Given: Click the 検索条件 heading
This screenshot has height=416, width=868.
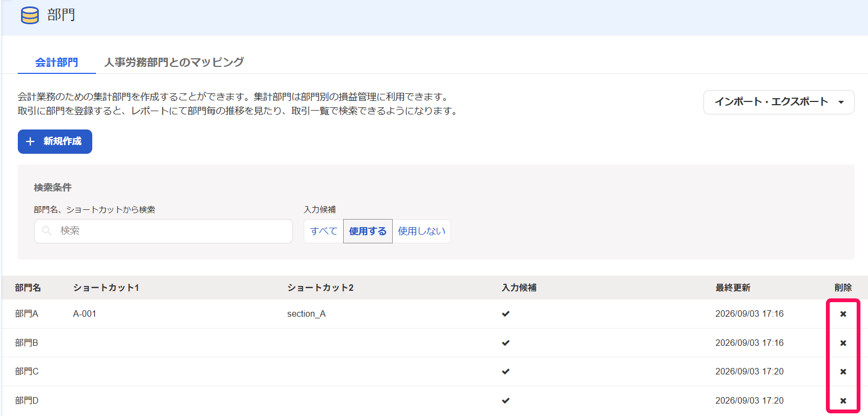Looking at the screenshot, I should click(53, 188).
